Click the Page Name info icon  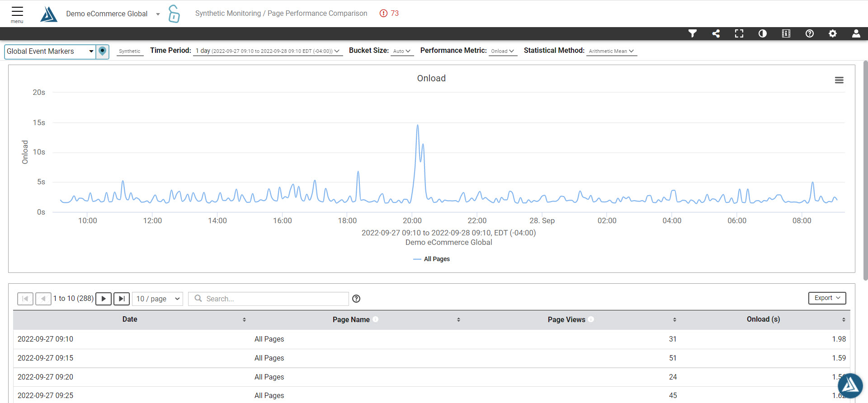coord(376,319)
